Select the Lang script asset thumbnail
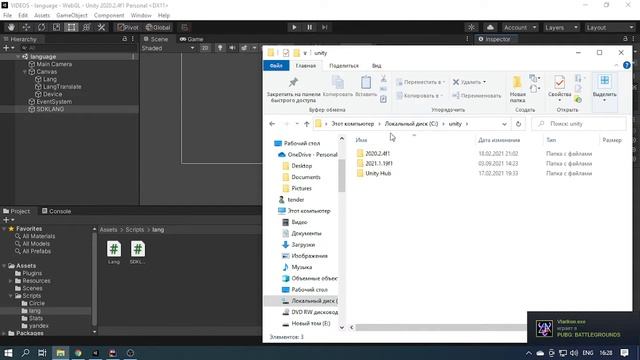Screen dimensions: 640x360 click(x=114, y=249)
